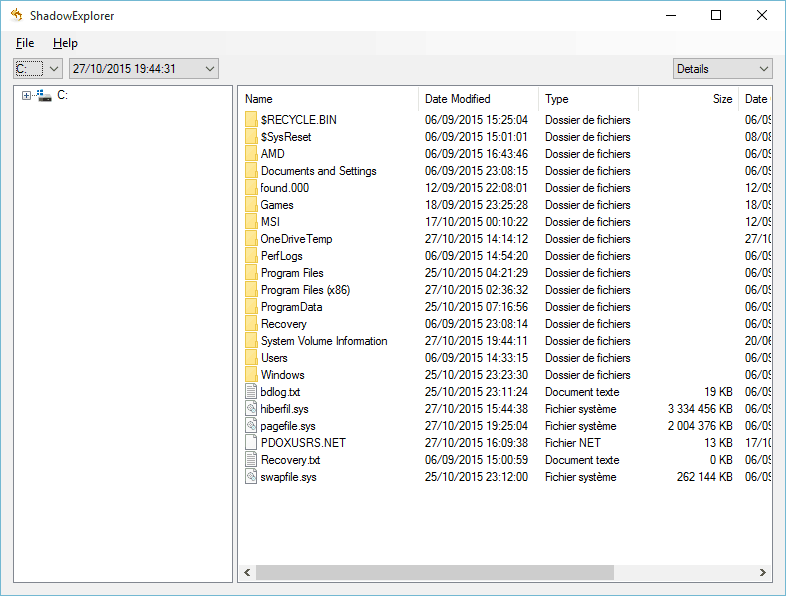Click the folder icon next to Windows
This screenshot has width=786, height=596.
tap(251, 375)
